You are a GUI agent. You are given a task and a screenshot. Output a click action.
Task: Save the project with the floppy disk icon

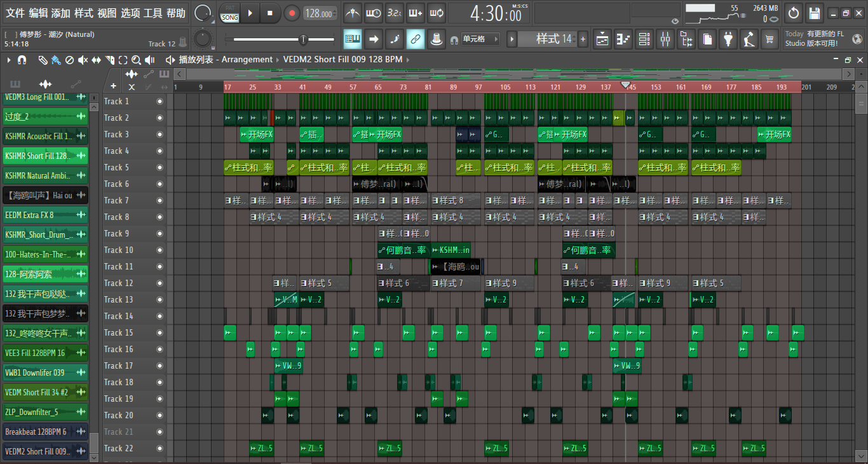814,13
